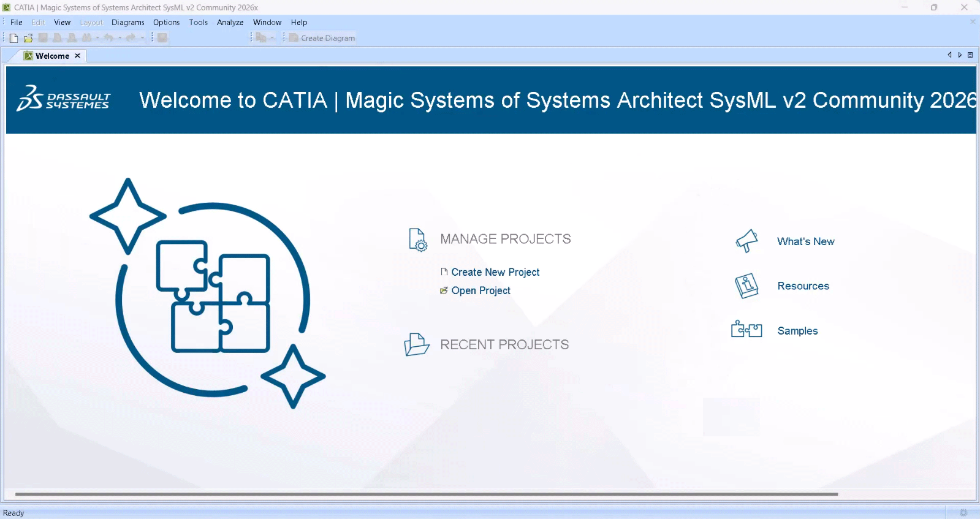Screen dimensions: 980x519
Task: Click the small icon beside Create New Project
Action: tap(444, 272)
